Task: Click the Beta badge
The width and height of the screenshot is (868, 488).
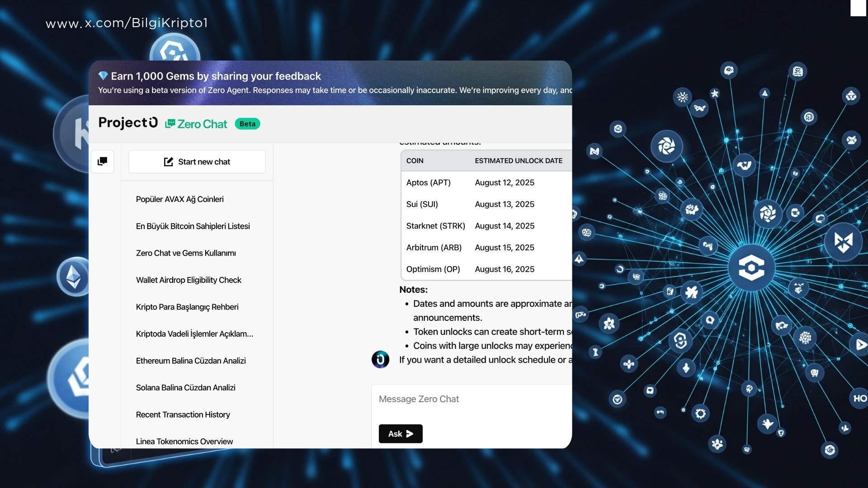Action: 247,124
